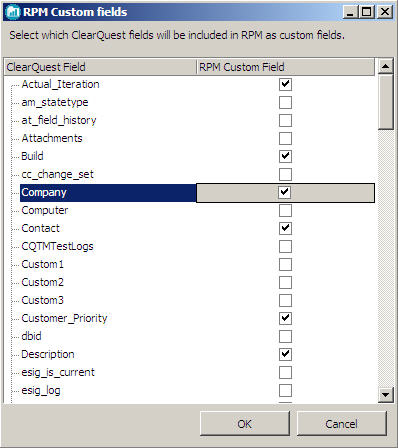
Task: Tick the dbid checkbox
Action: pos(285,336)
